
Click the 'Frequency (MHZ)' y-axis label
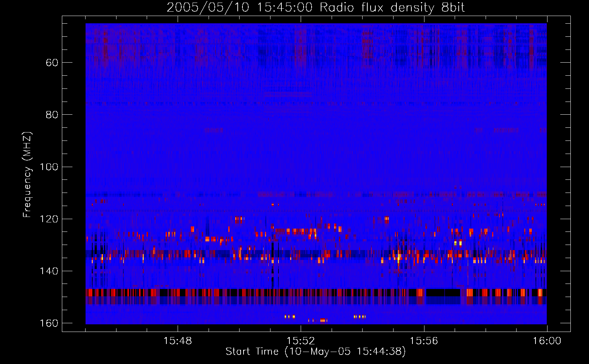pos(27,175)
